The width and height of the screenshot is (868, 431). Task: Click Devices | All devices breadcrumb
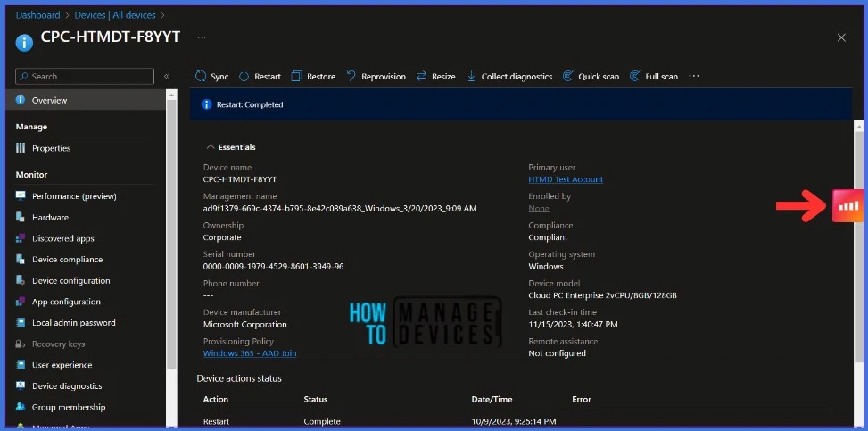115,15
